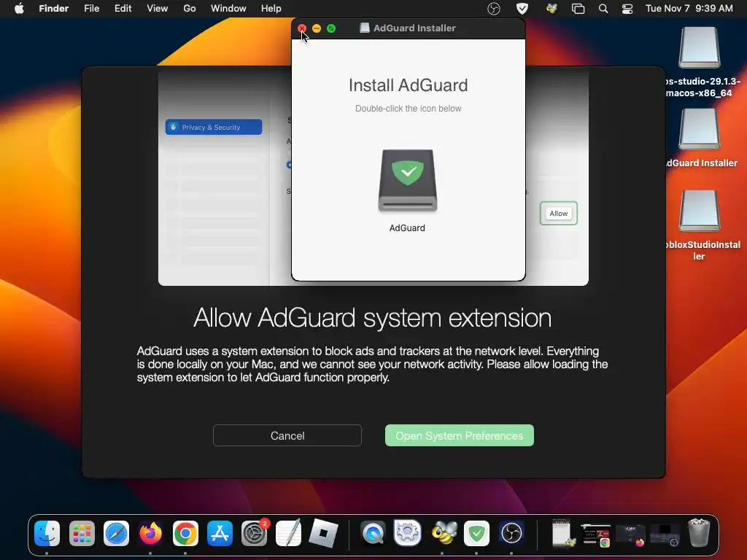Open the Finder menu
Viewport: 747px width, 560px height.
[x=53, y=9]
